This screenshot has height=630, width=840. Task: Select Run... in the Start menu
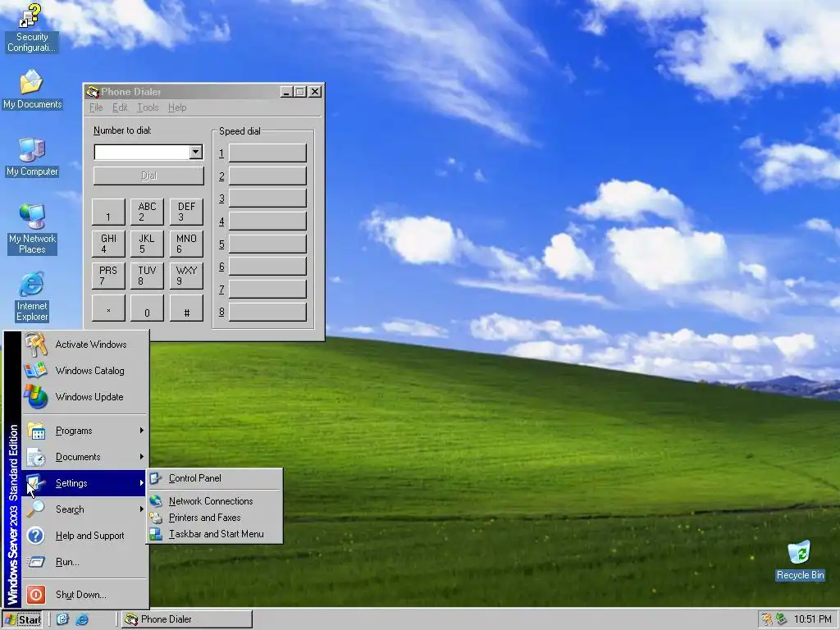(x=85, y=562)
